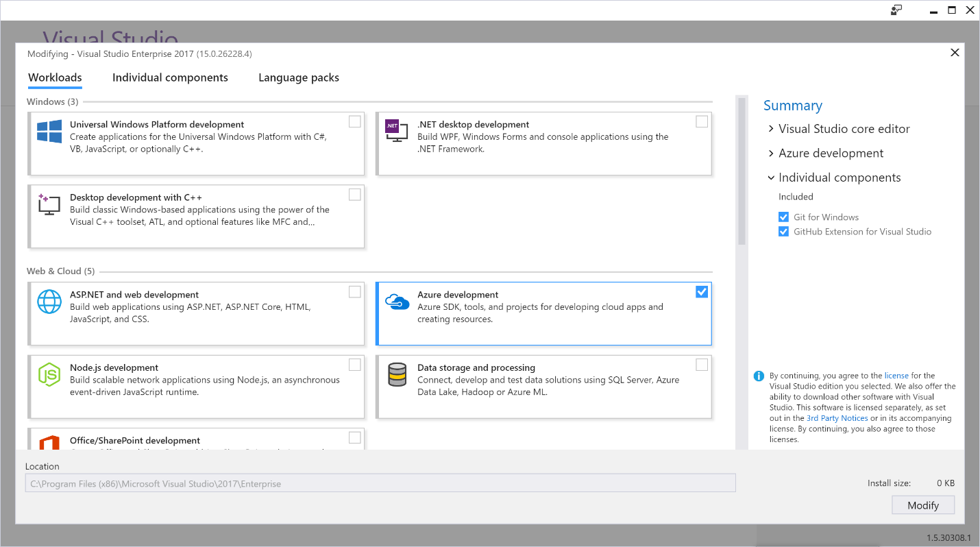Click the ASP.NET globe icon

(x=49, y=302)
